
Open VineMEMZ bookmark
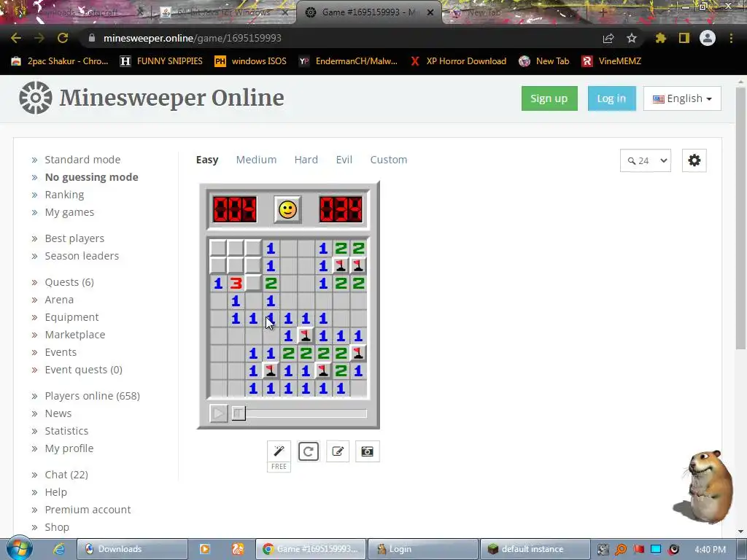tap(612, 61)
